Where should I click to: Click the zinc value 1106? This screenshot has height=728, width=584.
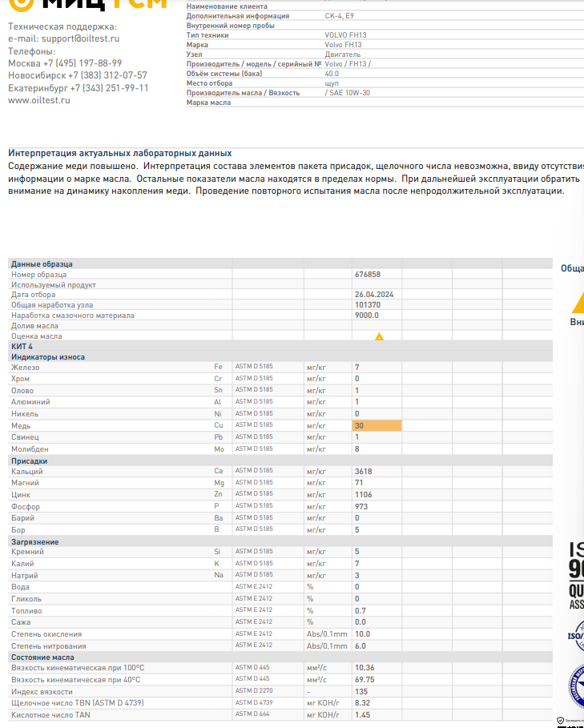(x=364, y=495)
